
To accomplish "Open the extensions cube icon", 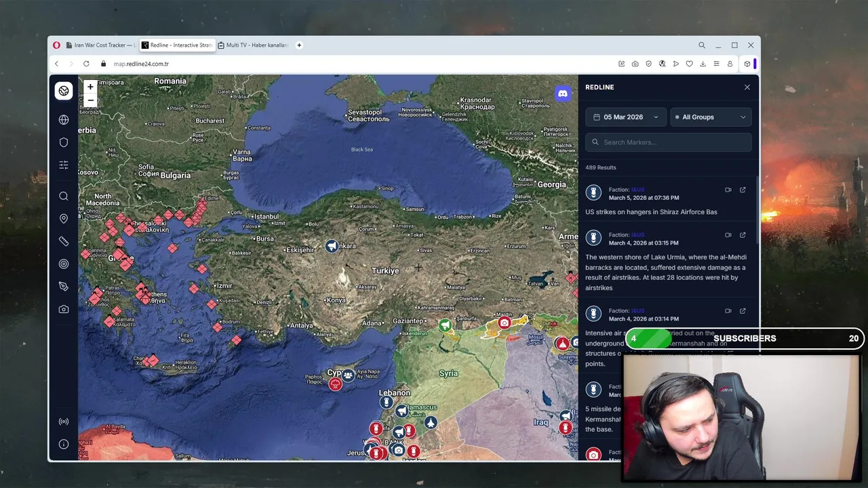I will (x=747, y=64).
